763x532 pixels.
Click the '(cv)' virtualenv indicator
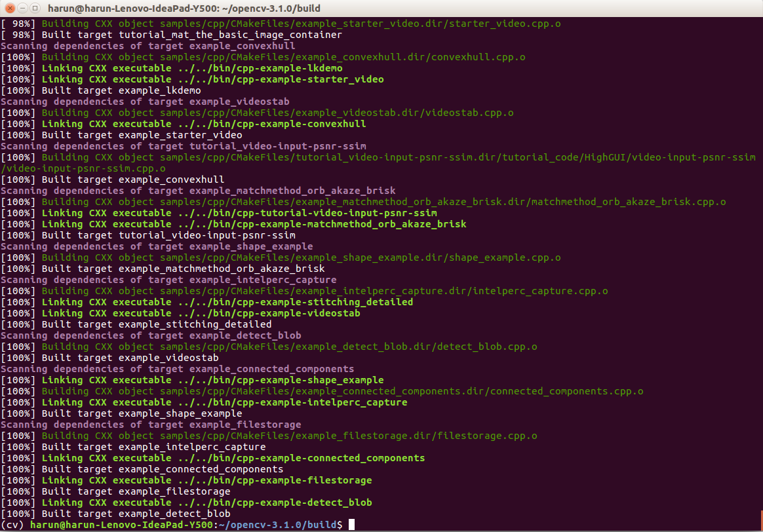(12, 525)
